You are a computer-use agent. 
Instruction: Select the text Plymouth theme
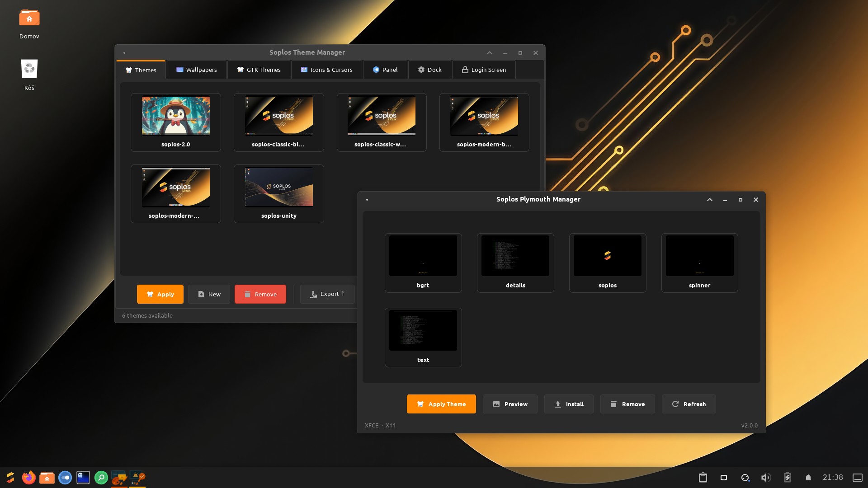(423, 338)
